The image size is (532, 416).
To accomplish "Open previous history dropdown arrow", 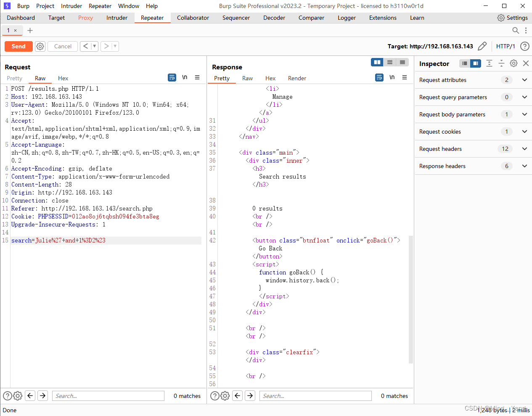I will 94,46.
